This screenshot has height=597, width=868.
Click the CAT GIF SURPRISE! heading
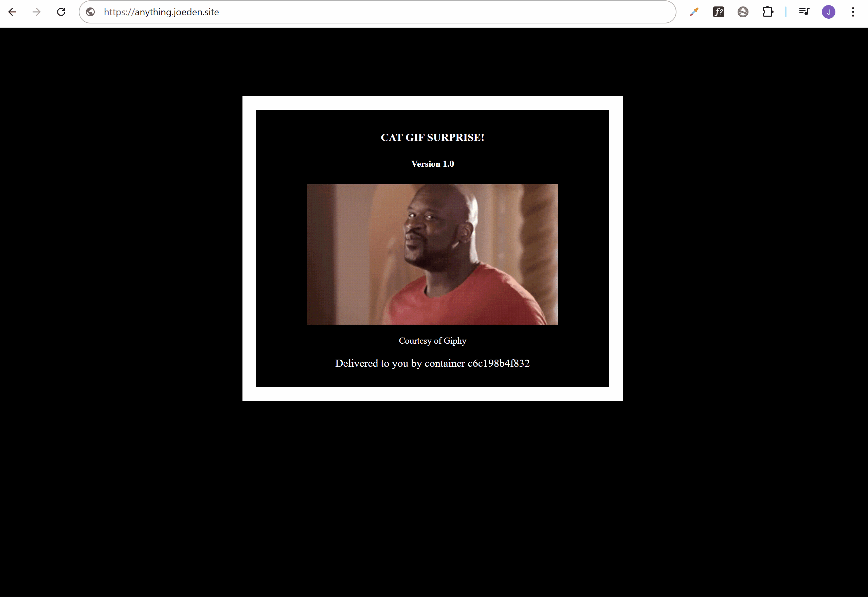tap(432, 138)
